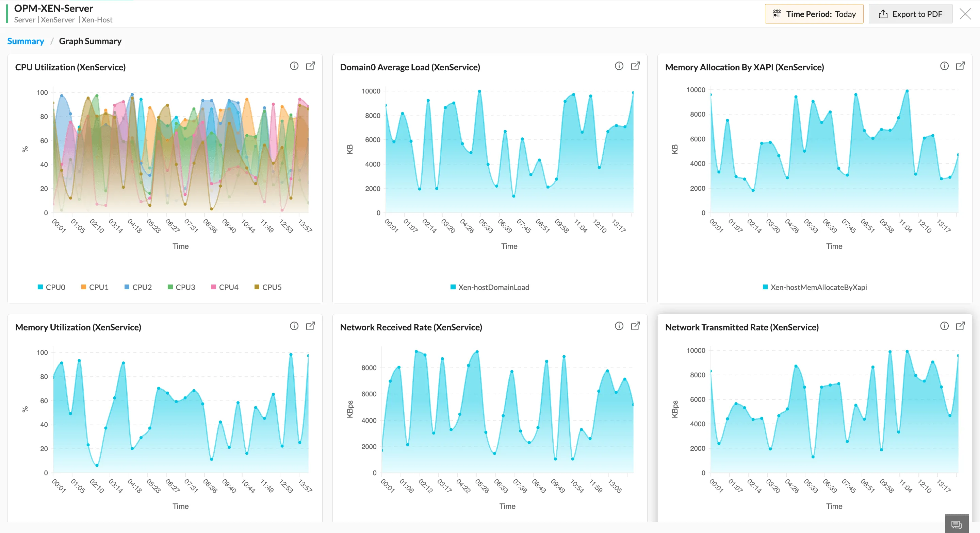Click CPU4 pink color swatch in legend
980x533 pixels.
coord(213,287)
